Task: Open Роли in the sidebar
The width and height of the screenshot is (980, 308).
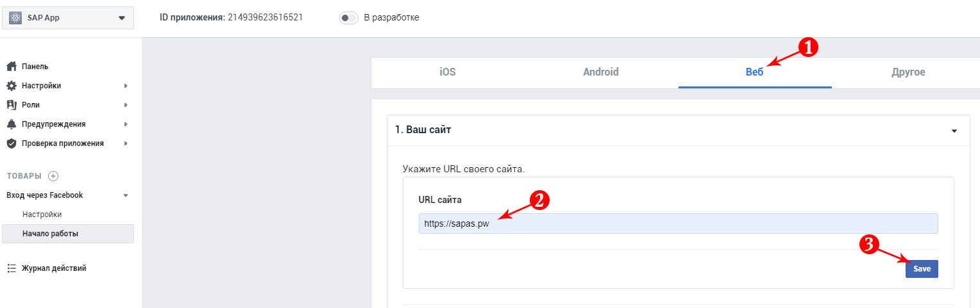Action: coord(31,105)
